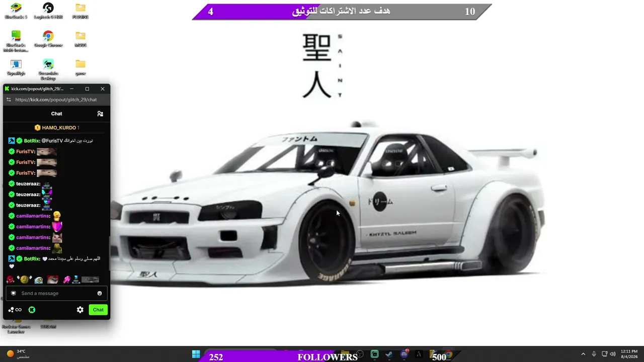
Task: Open the Streamlabs Desktop shortcut
Action: click(48, 69)
